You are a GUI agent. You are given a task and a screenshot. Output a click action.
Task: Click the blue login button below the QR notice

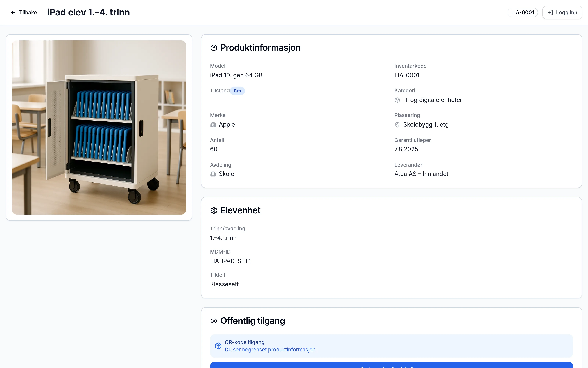[391, 365]
